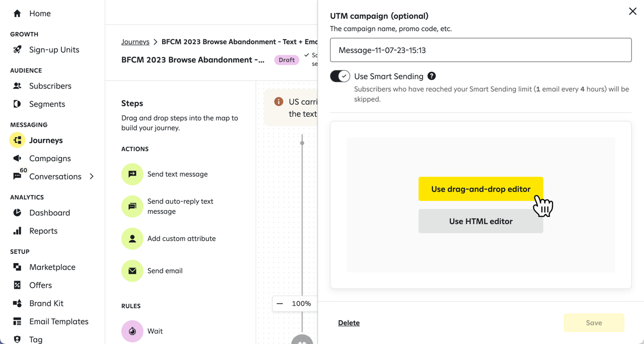Select the Send text message action icon

click(x=132, y=174)
